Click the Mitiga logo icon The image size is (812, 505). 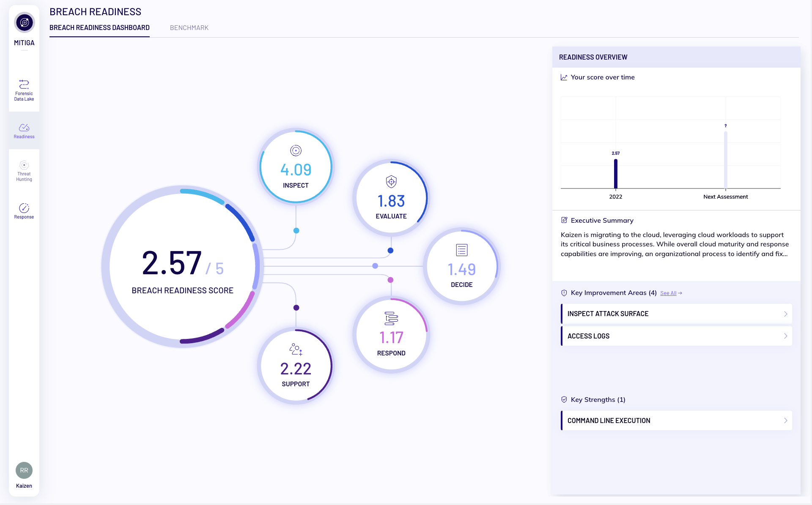click(x=25, y=23)
